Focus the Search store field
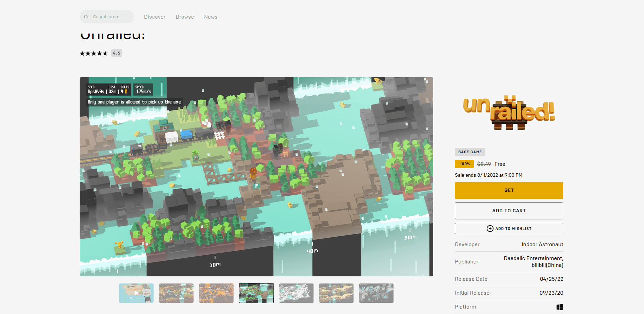The width and height of the screenshot is (644, 314). (107, 17)
